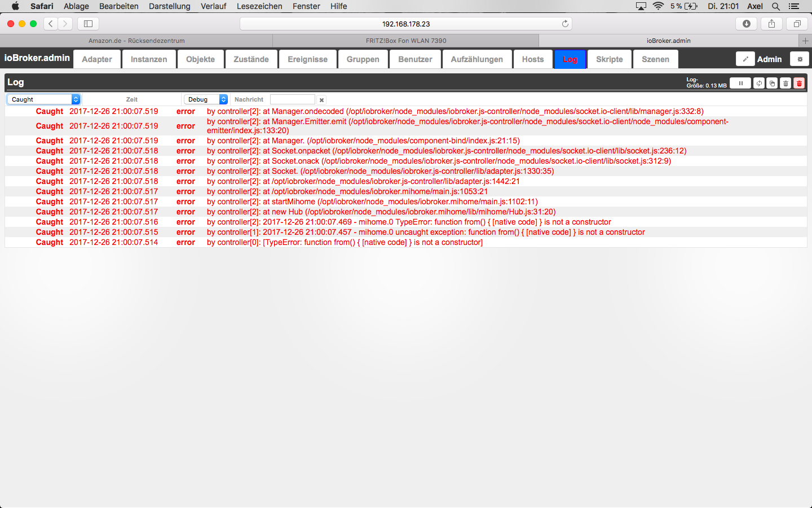The height and width of the screenshot is (508, 812).
Task: Open a new Safari tab with plus
Action: click(x=805, y=41)
